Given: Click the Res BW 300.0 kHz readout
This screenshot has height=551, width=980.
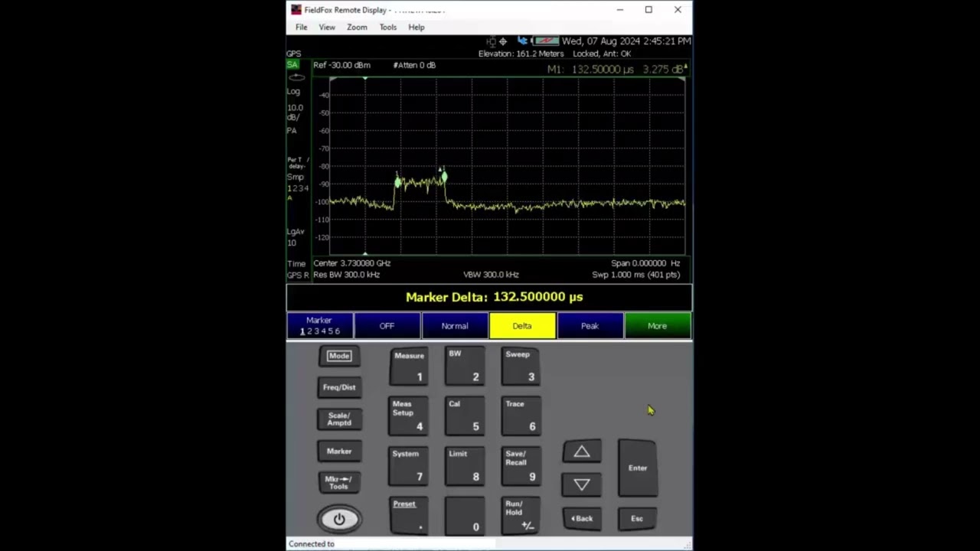Looking at the screenshot, I should (x=346, y=275).
